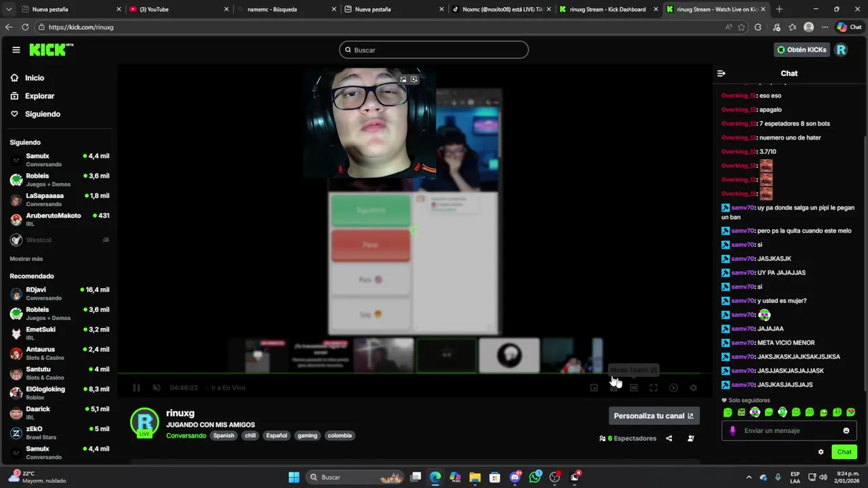This screenshot has height=488, width=868.
Task: Open recommended channel EmetSuki
Action: coord(60,333)
